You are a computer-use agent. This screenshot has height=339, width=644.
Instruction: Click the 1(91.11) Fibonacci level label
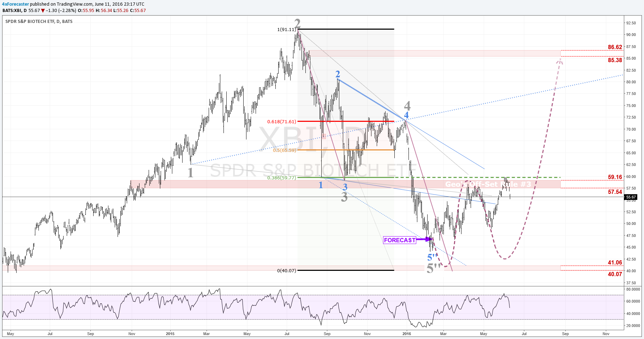point(287,29)
